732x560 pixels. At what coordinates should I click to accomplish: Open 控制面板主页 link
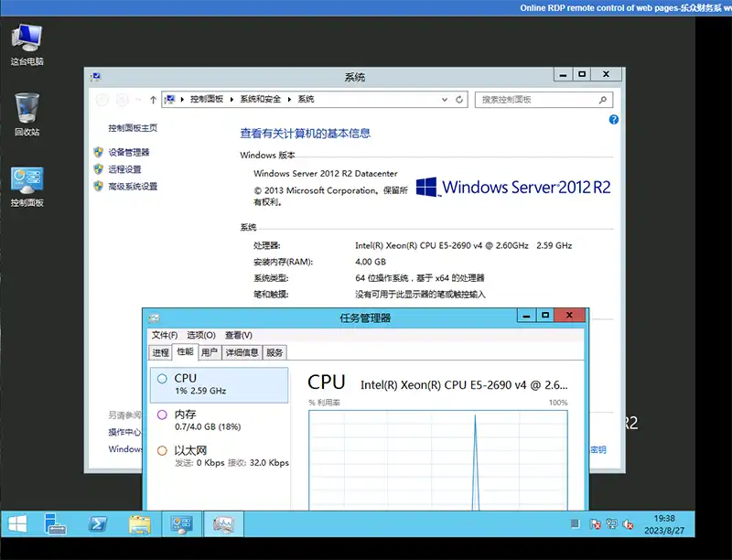[x=133, y=128]
